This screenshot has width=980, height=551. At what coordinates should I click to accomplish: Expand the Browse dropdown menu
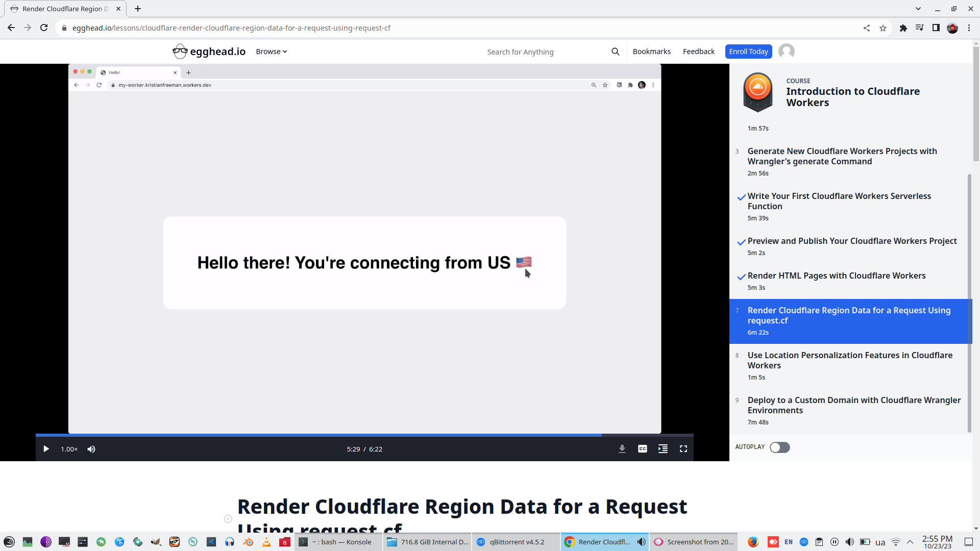pyautogui.click(x=271, y=52)
